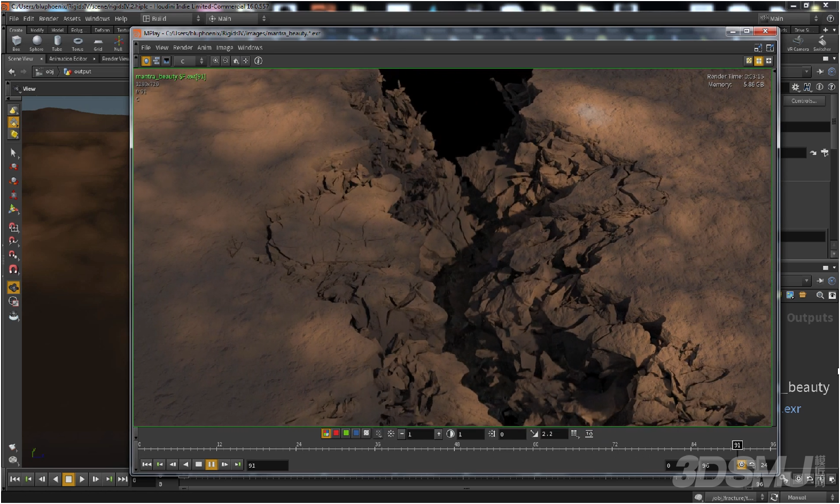This screenshot has height=504, width=840.
Task: Open the Manual update mode dropdown
Action: [810, 498]
